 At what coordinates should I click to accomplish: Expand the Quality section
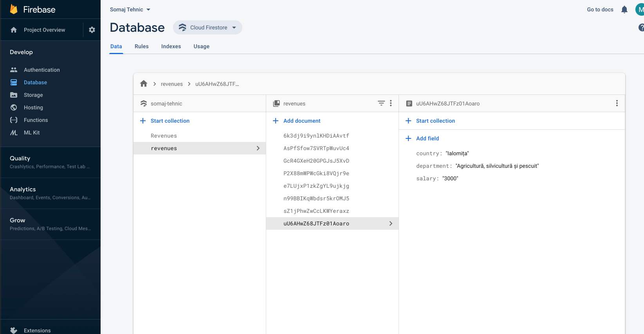click(x=51, y=162)
